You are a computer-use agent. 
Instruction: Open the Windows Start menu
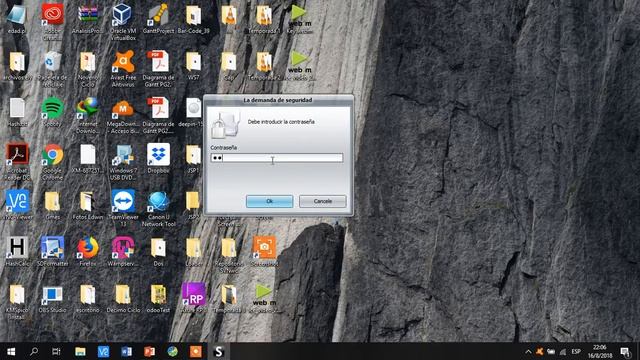11,351
